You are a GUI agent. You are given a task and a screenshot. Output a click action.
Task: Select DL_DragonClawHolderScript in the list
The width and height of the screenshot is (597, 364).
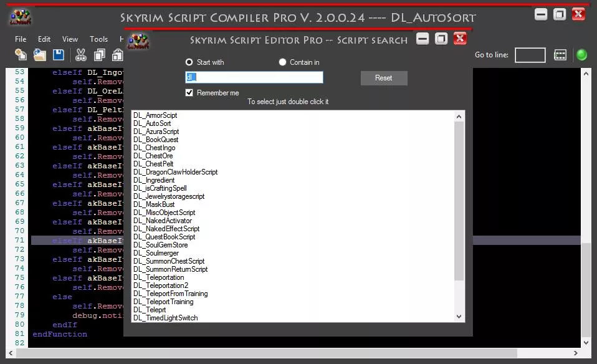[x=175, y=172]
